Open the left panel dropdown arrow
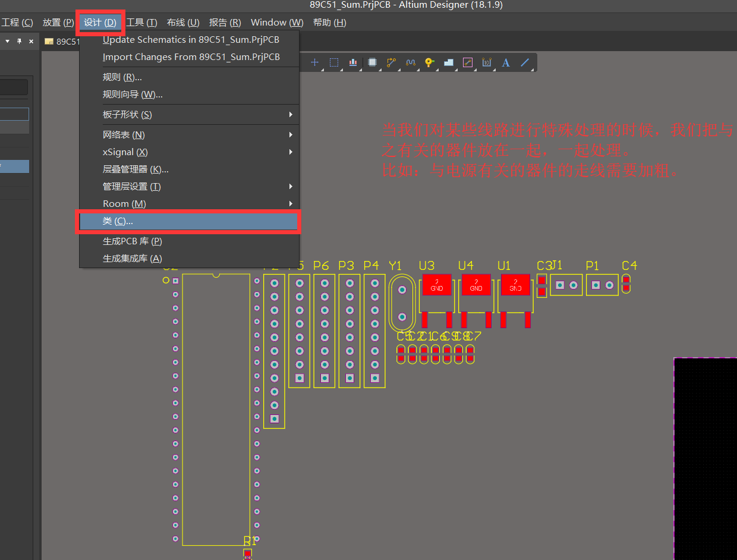 (x=7, y=42)
